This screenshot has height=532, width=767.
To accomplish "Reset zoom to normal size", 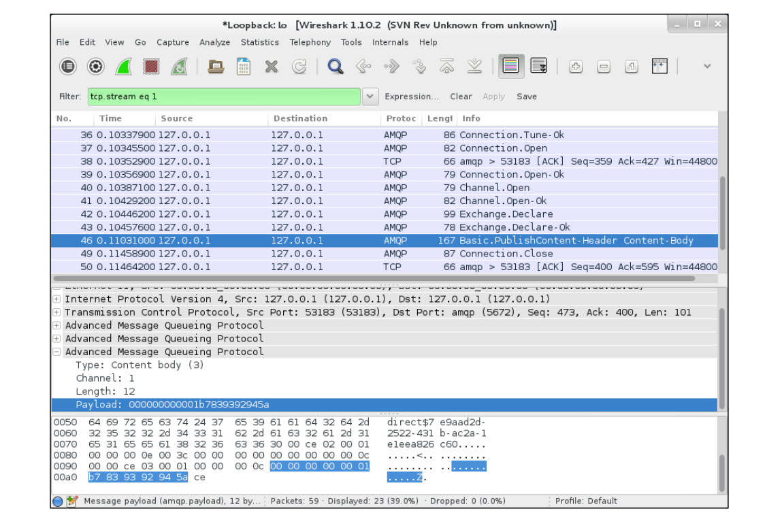I will coord(632,66).
